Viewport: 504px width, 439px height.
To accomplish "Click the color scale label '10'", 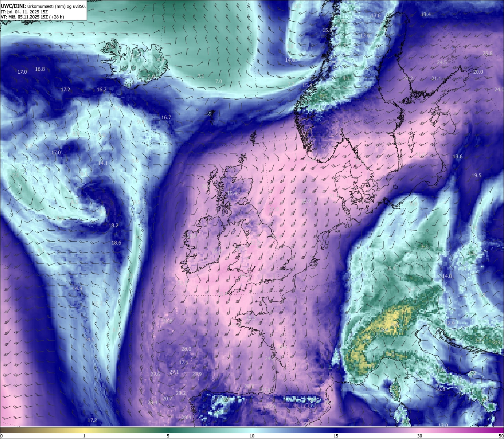I will point(252,436).
